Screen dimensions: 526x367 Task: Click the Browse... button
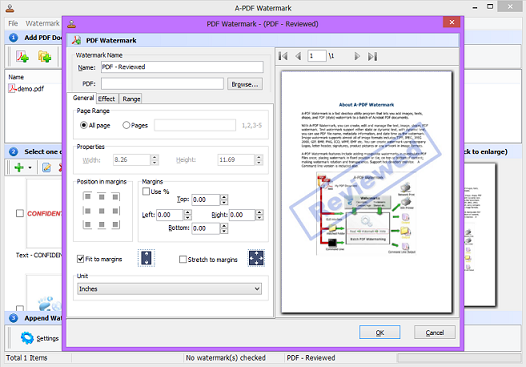pyautogui.click(x=245, y=84)
